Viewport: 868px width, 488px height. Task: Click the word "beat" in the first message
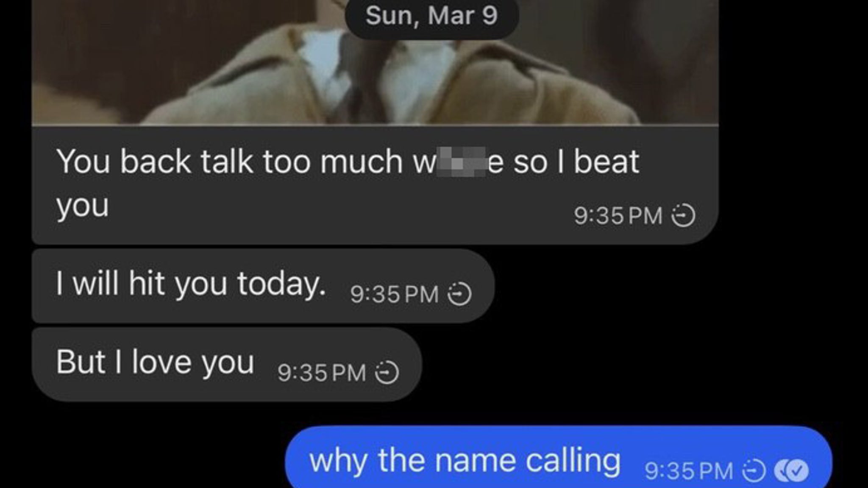(606, 162)
